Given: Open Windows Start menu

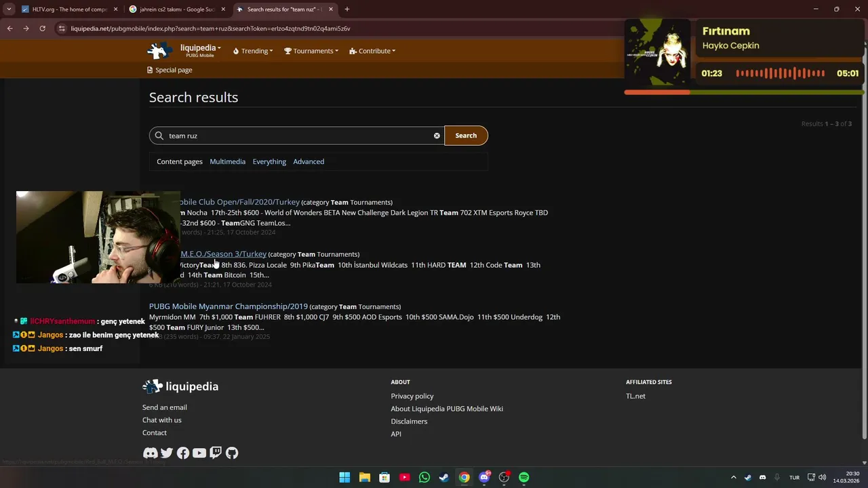Looking at the screenshot, I should (344, 477).
